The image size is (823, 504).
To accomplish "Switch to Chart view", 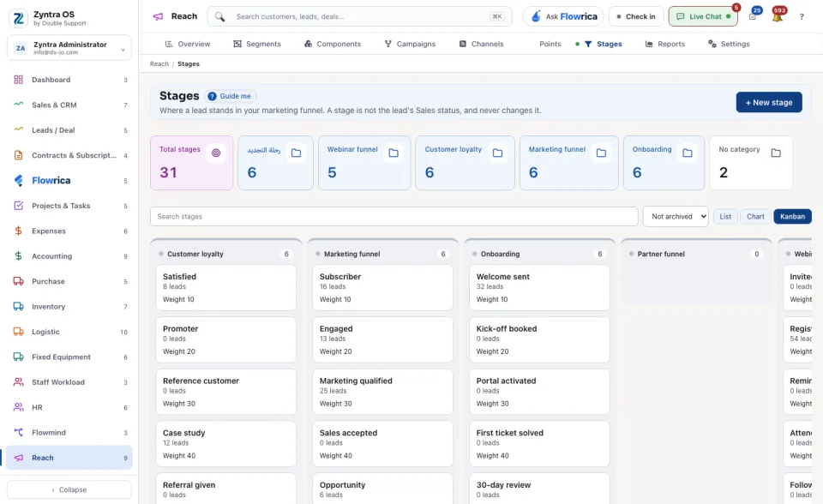I will tap(755, 216).
